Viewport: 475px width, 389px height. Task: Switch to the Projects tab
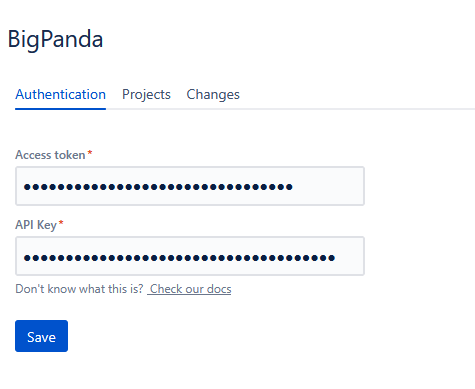[146, 95]
